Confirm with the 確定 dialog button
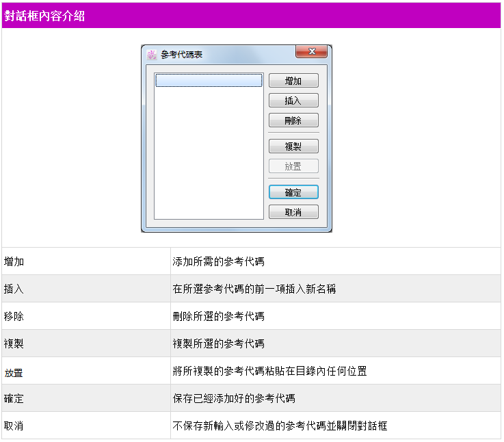The image size is (504, 442). tap(293, 192)
